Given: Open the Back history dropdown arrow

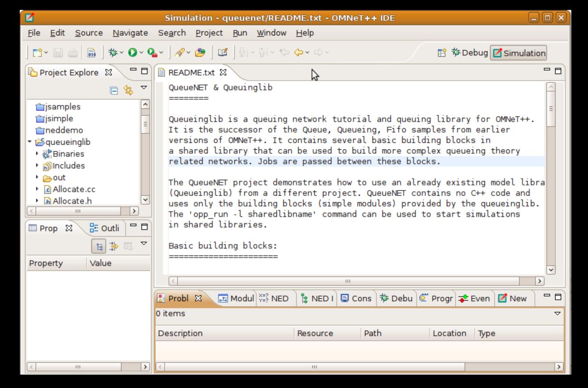Looking at the screenshot, I should [x=308, y=53].
